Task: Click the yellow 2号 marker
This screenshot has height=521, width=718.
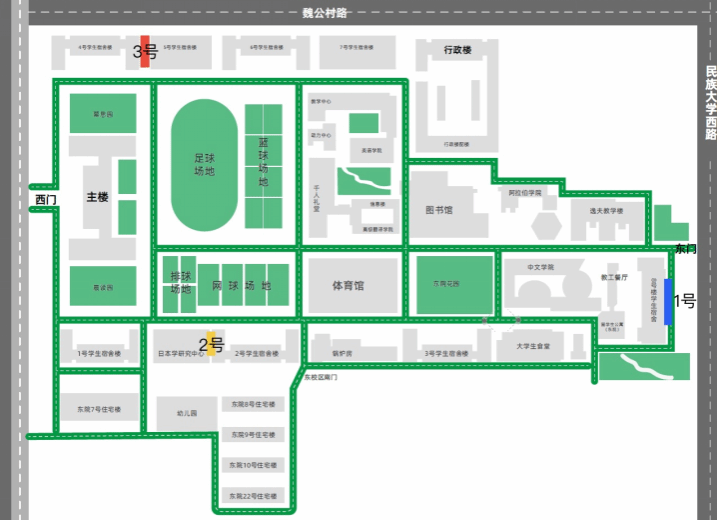Action: [211, 342]
